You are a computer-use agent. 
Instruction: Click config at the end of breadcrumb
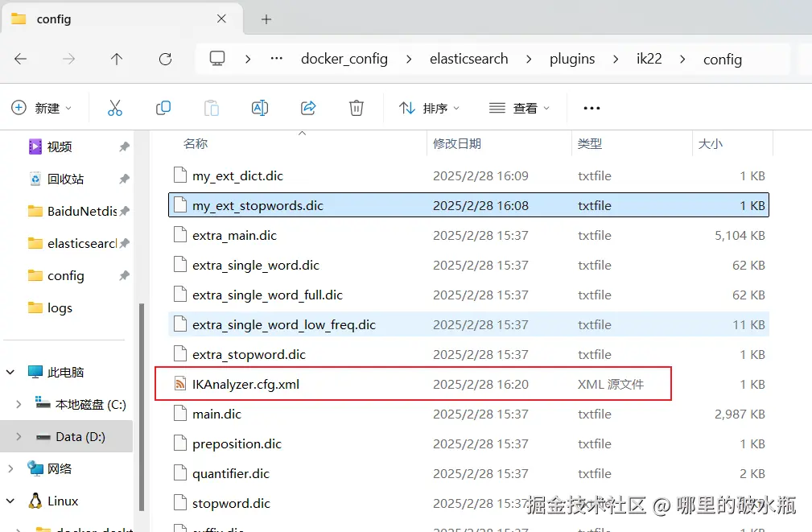(x=723, y=60)
